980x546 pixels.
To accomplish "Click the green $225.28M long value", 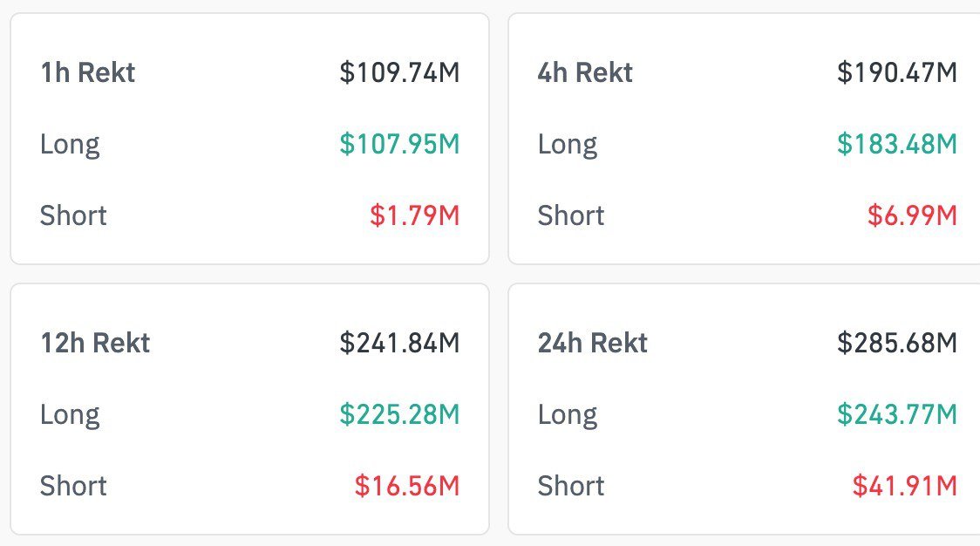I will (x=399, y=414).
